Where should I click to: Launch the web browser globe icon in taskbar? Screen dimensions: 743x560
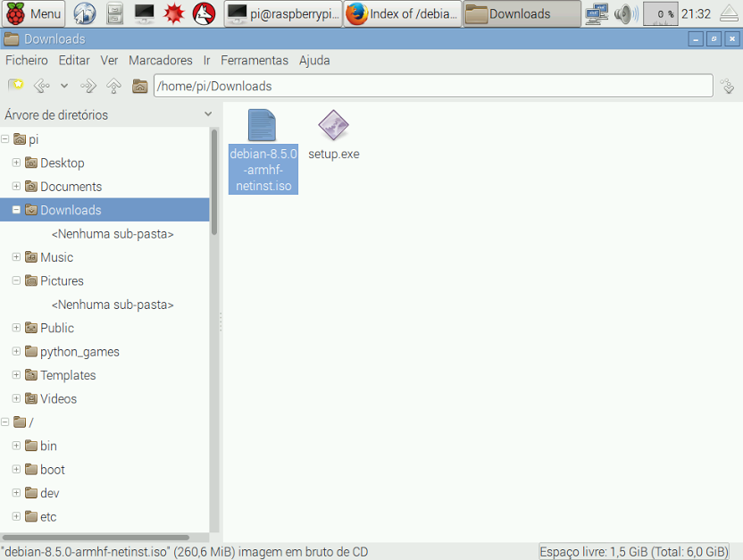pyautogui.click(x=85, y=13)
